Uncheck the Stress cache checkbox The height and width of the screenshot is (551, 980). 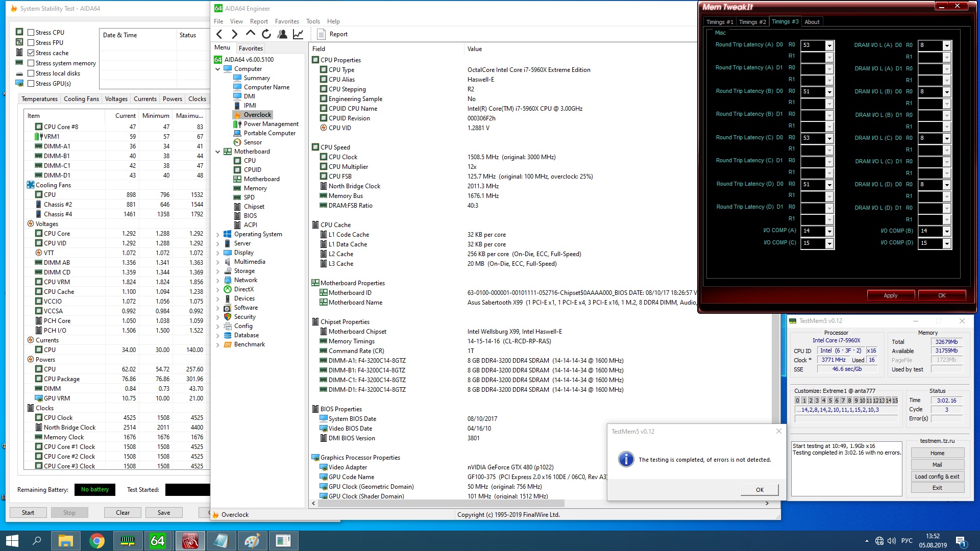point(31,53)
